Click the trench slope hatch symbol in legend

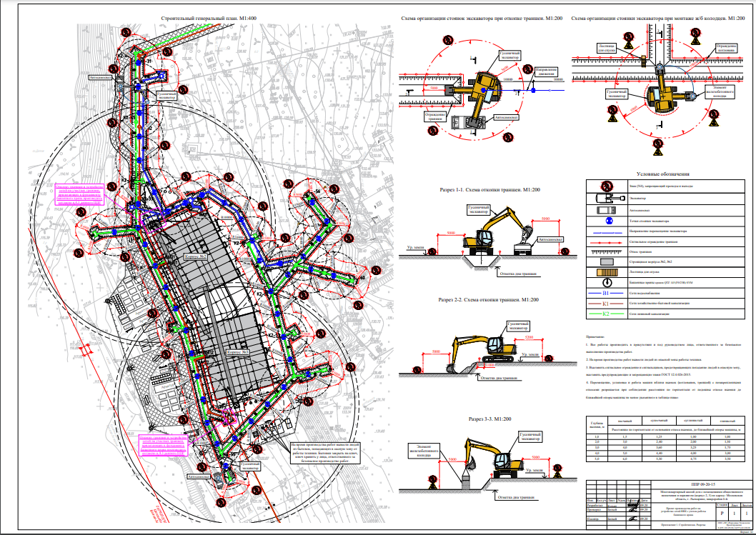coord(606,251)
